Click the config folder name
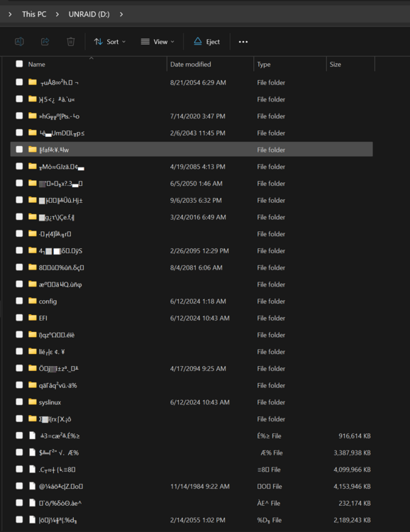The width and height of the screenshot is (410, 532). pos(48,301)
